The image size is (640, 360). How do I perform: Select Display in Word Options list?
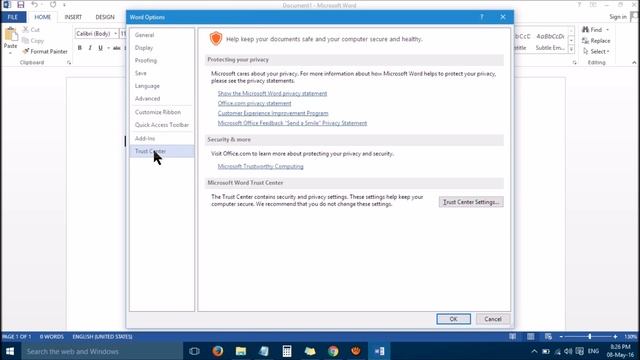162,48
